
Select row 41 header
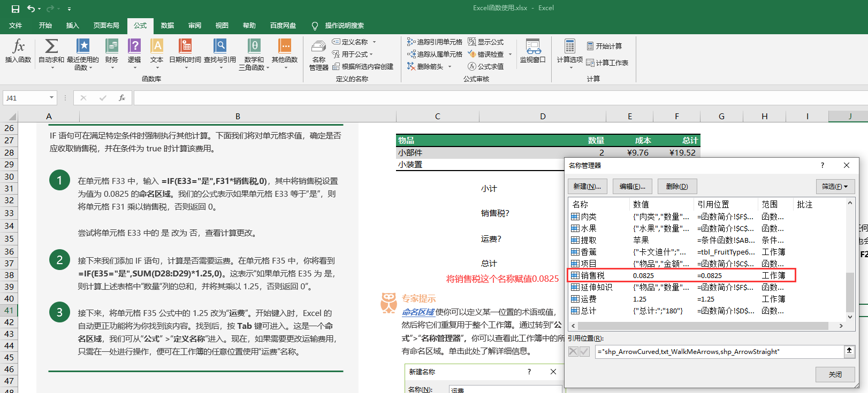tap(9, 310)
